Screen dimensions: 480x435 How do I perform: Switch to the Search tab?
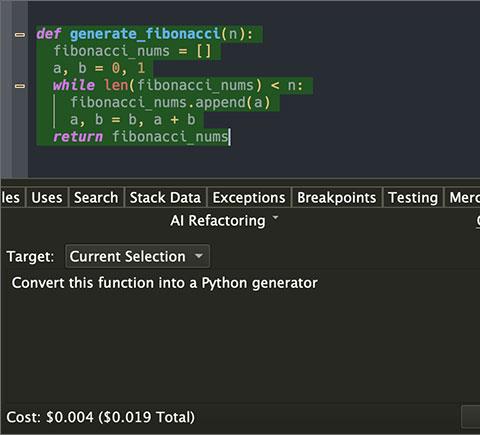point(96,198)
